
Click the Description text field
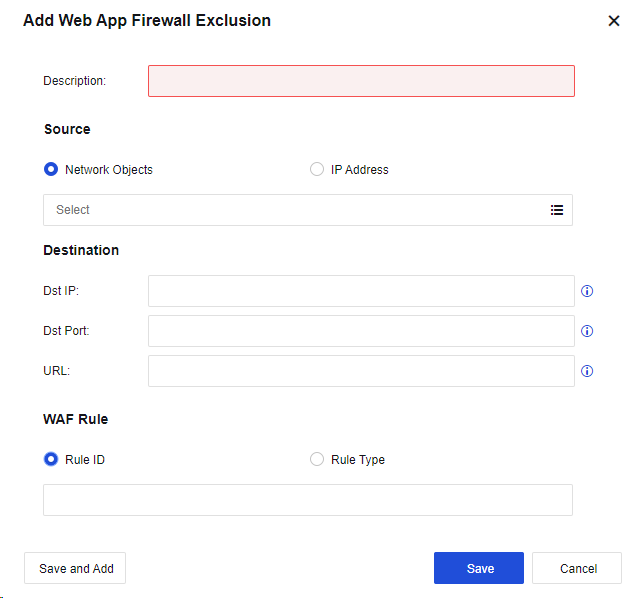tap(361, 81)
